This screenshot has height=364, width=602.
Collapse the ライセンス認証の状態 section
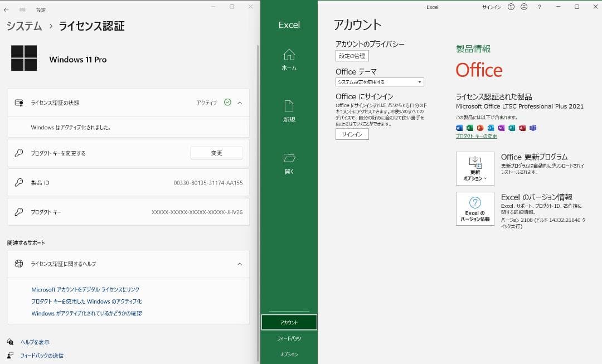click(x=239, y=103)
